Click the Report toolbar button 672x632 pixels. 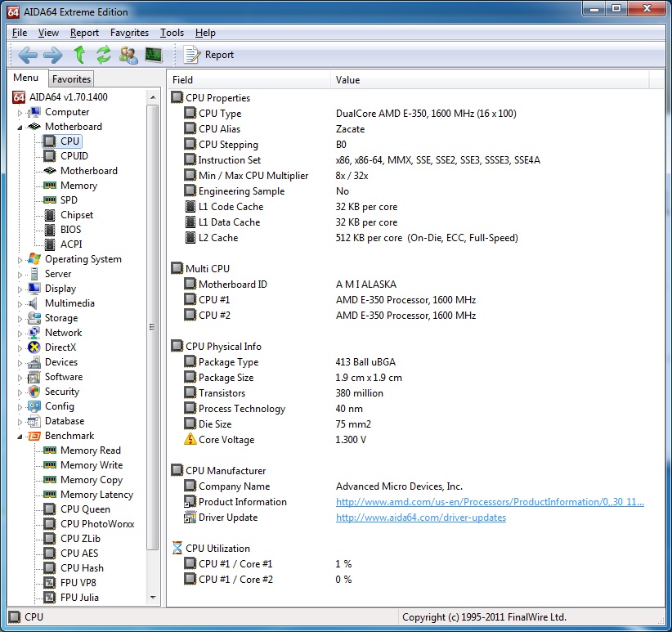(x=209, y=55)
